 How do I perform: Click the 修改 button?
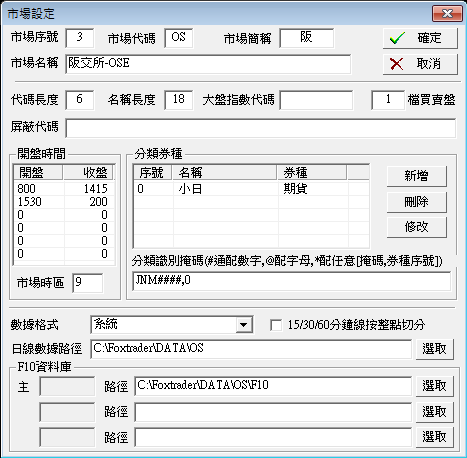pyautogui.click(x=416, y=227)
